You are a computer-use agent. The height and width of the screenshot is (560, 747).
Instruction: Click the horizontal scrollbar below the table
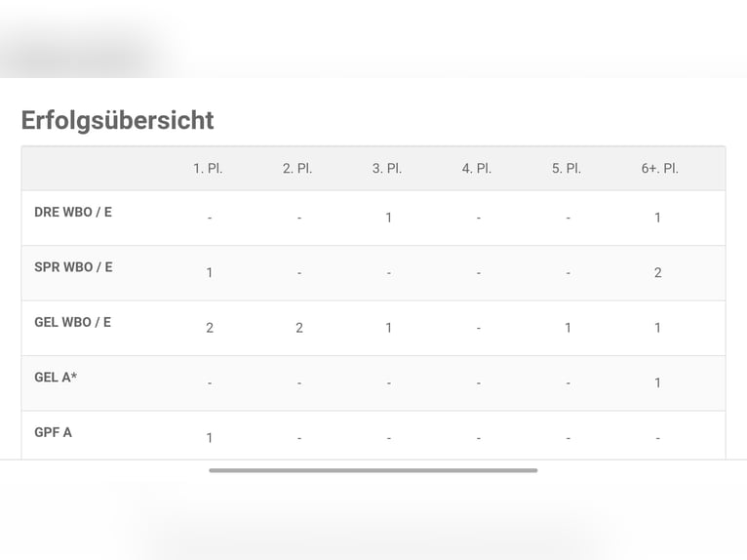click(373, 470)
